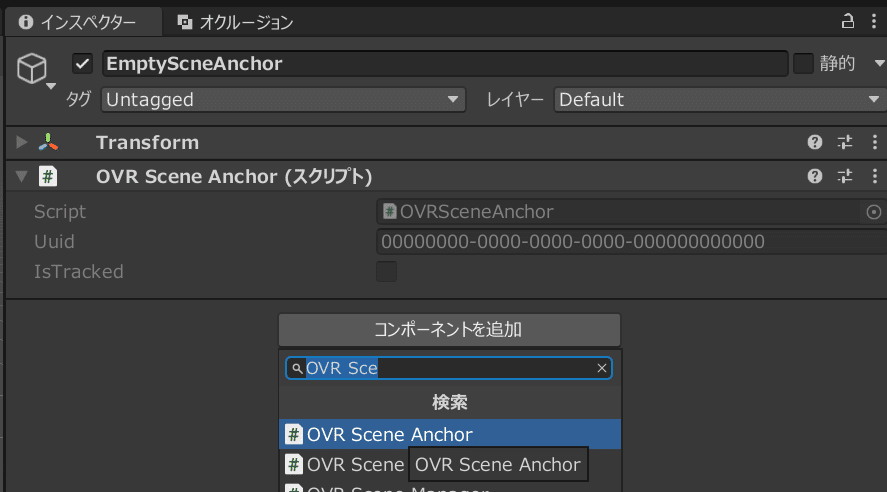The image size is (887, 492).
Task: Open Transform component help reference
Action: 815,142
